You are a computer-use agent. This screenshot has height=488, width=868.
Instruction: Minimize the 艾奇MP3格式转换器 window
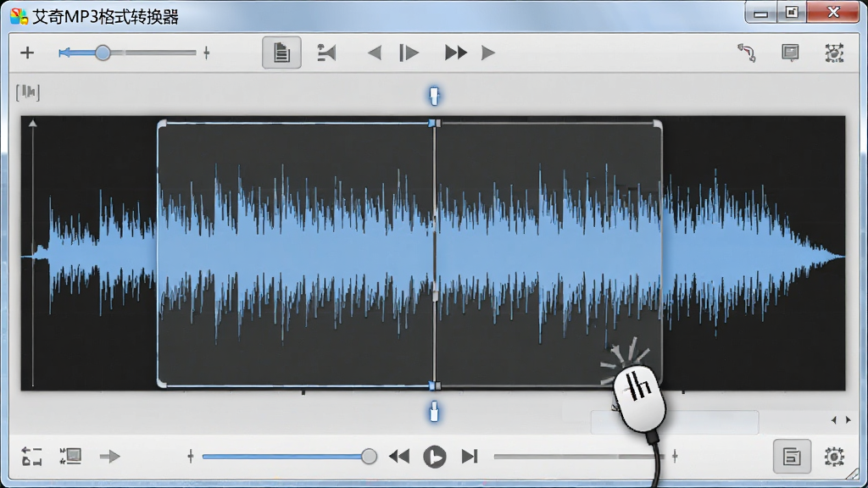(x=760, y=13)
